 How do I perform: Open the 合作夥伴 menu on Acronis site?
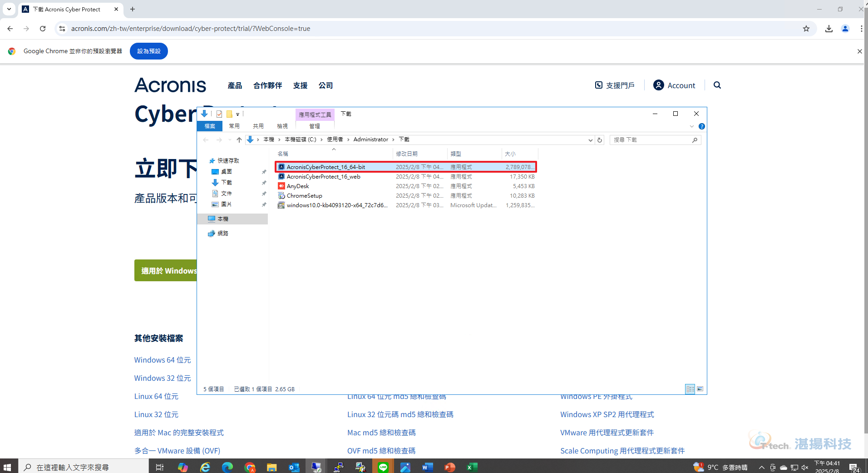coord(268,85)
